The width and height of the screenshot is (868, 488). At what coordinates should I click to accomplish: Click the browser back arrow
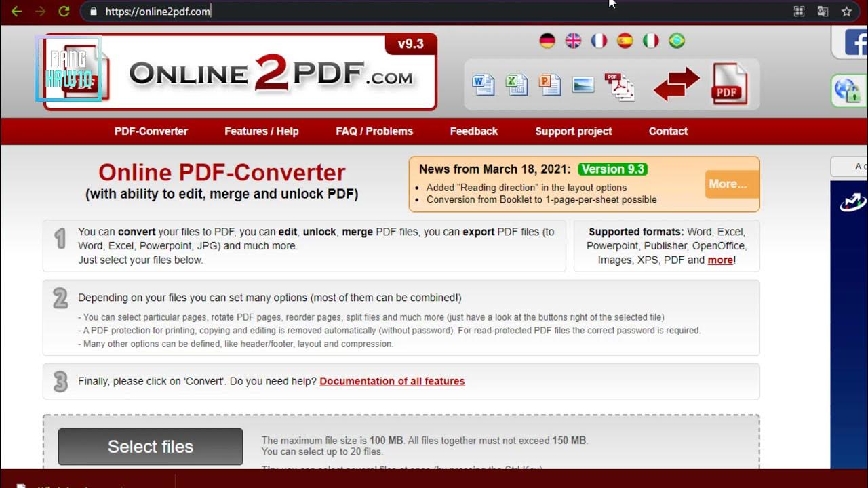[x=16, y=12]
